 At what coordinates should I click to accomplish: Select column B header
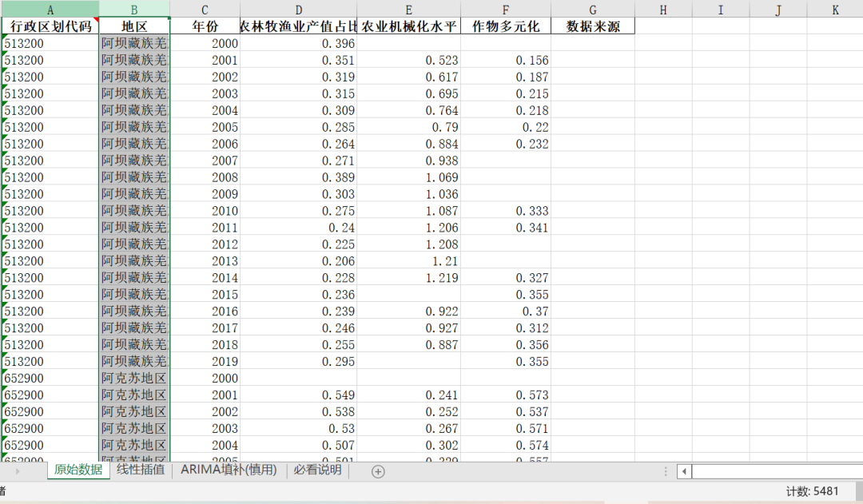point(134,10)
